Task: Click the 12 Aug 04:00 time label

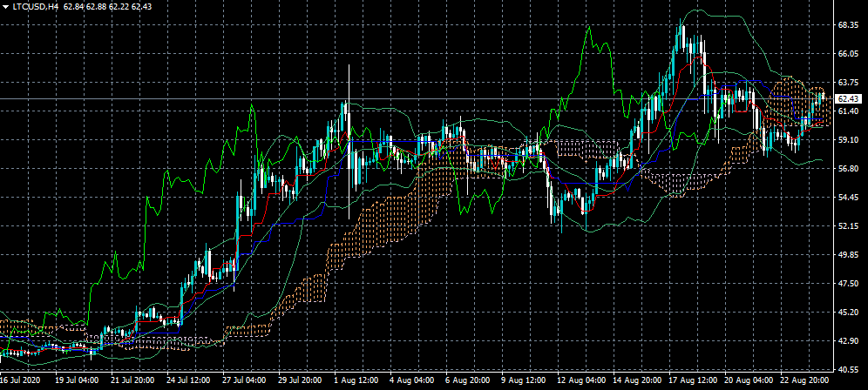Action: tap(580, 380)
